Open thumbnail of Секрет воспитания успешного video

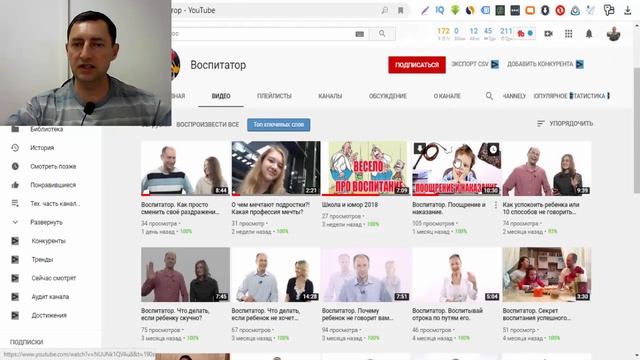[547, 274]
